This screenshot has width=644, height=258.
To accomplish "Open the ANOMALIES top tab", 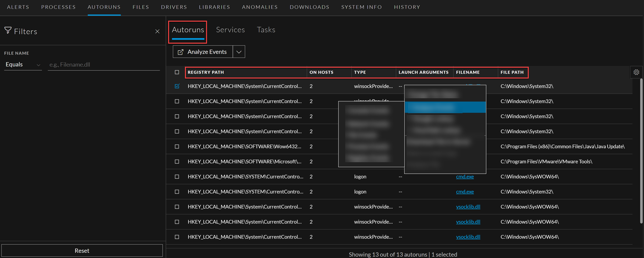I will [x=260, y=7].
